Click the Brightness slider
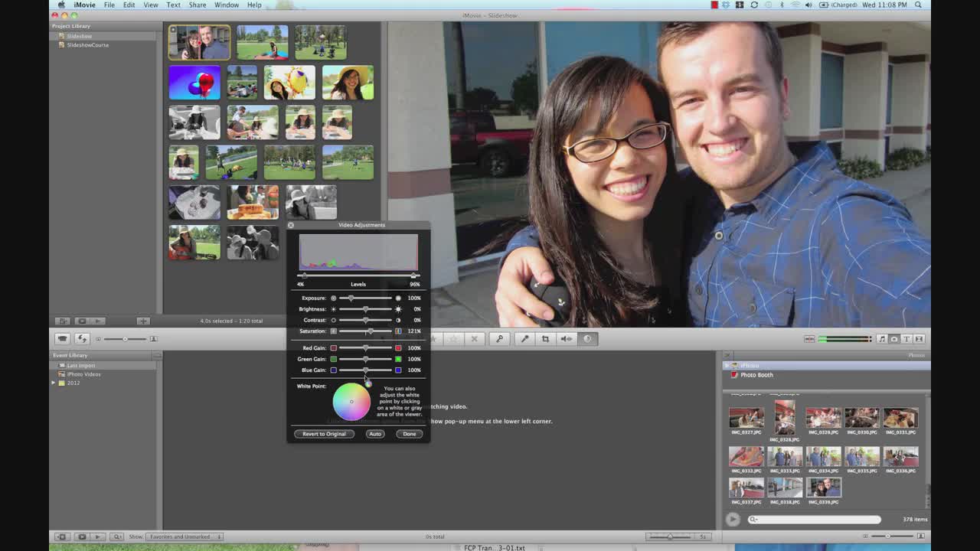 coord(365,309)
